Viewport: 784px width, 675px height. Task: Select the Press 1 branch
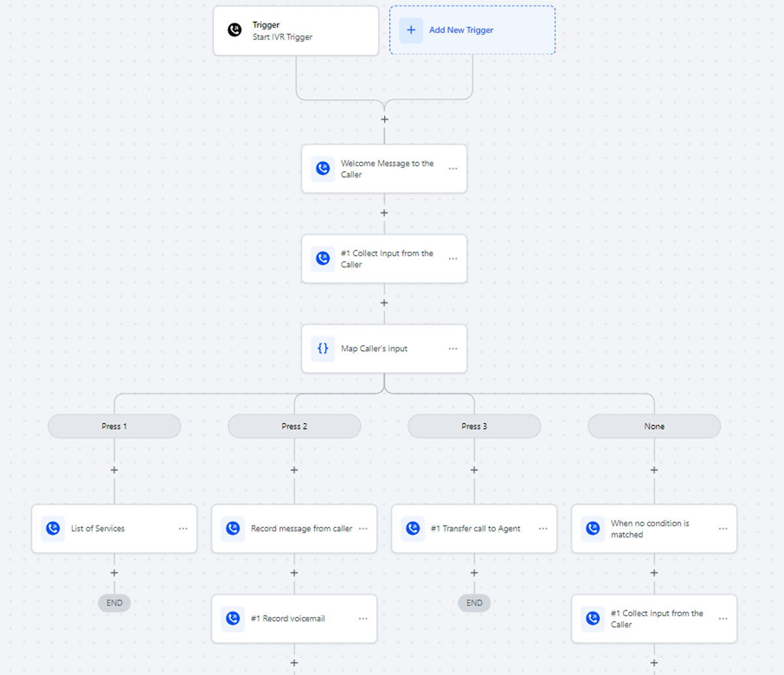114,426
